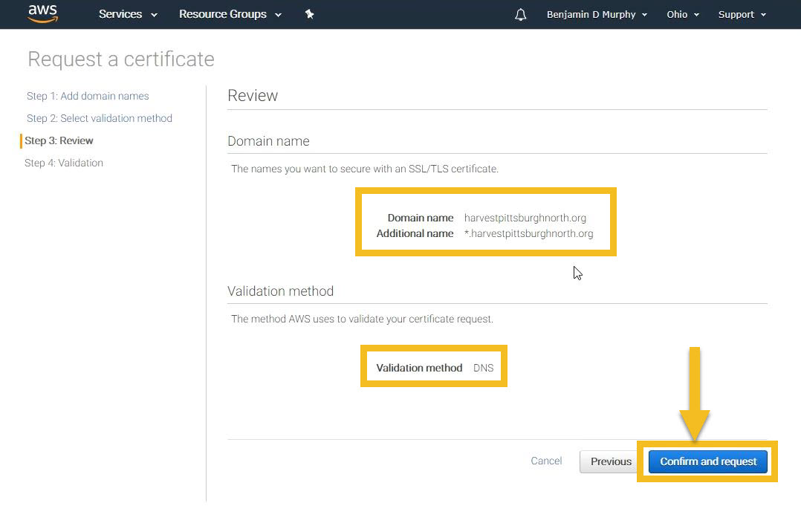Image resolution: width=801 pixels, height=532 pixels.
Task: Go to Step 2: Select validation method
Action: click(x=100, y=118)
